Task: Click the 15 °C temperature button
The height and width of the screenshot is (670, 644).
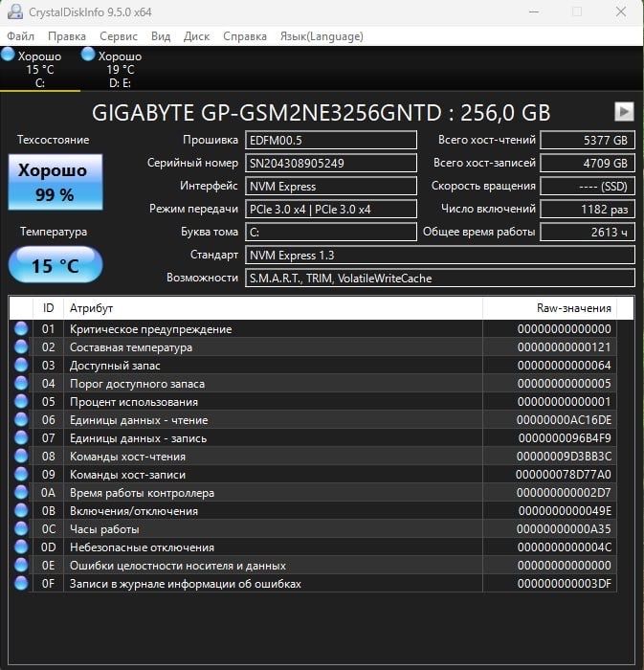Action: click(56, 265)
